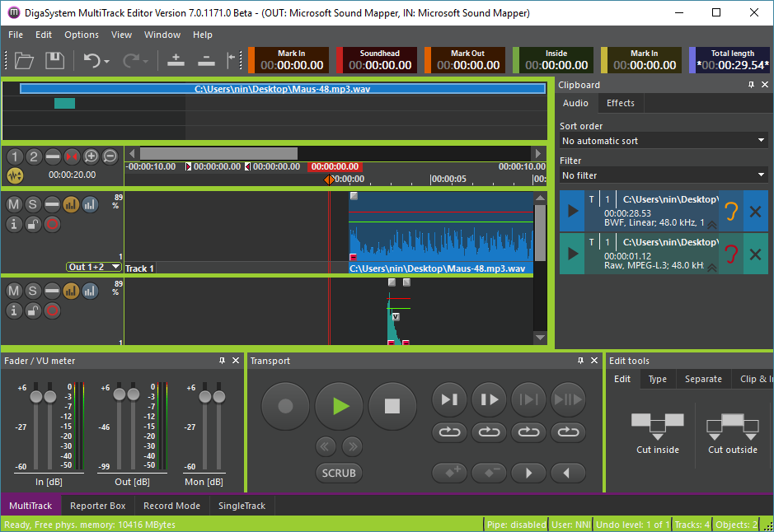Open the Options menu
This screenshot has height=532, width=774.
click(x=82, y=35)
